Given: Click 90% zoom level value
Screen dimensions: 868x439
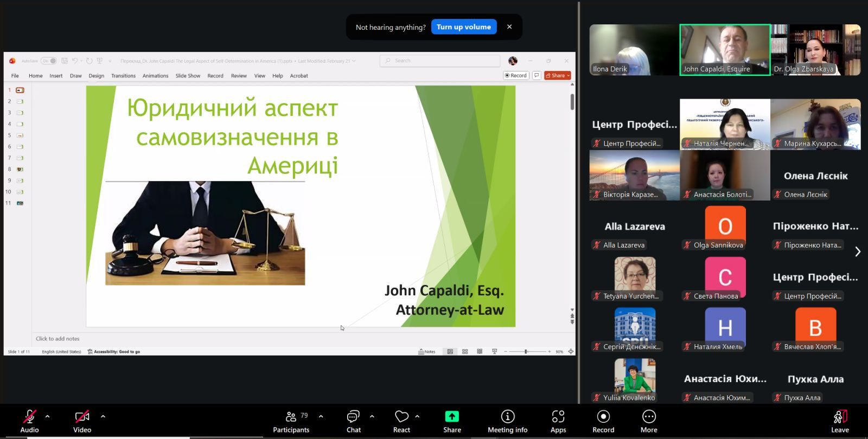Looking at the screenshot, I should pos(559,352).
